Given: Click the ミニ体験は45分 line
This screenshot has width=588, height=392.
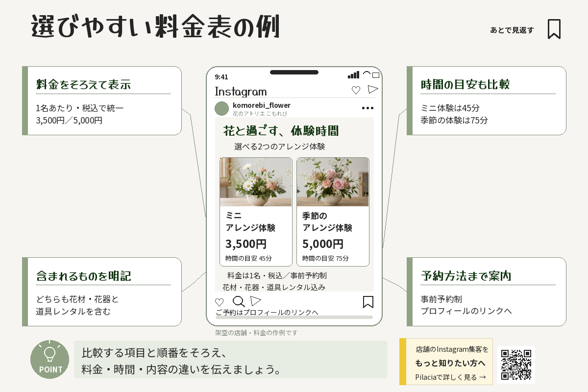Looking at the screenshot, I should (x=450, y=108).
